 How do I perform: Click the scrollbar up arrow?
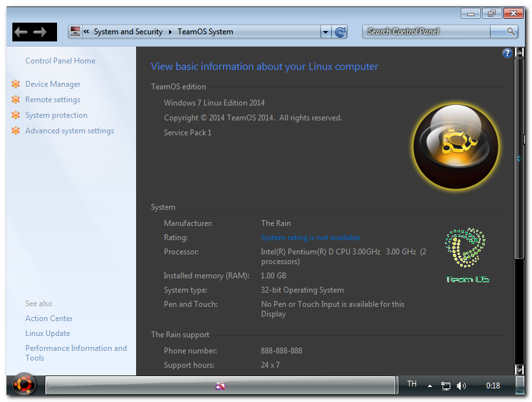(x=519, y=52)
